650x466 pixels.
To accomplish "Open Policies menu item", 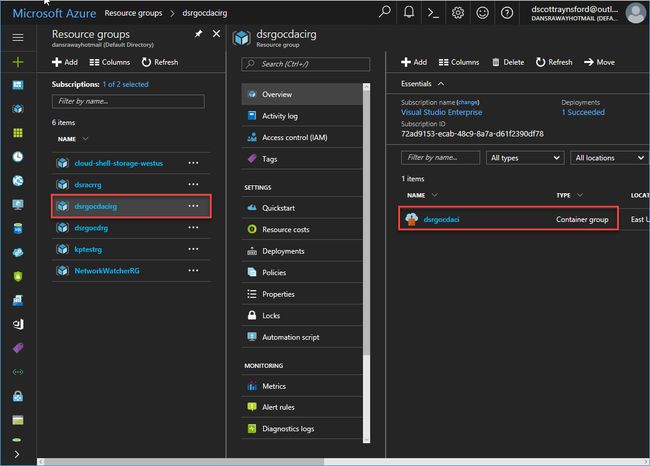I will pos(302,272).
